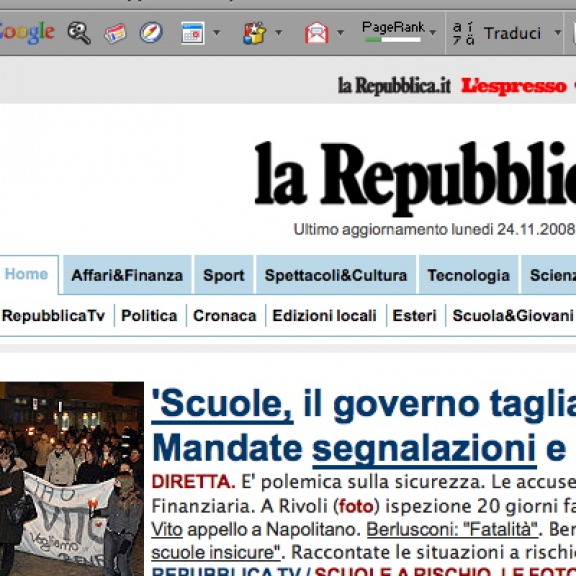576x576 pixels.
Task: Click the PageRank green indicator bar
Action: 393,40
